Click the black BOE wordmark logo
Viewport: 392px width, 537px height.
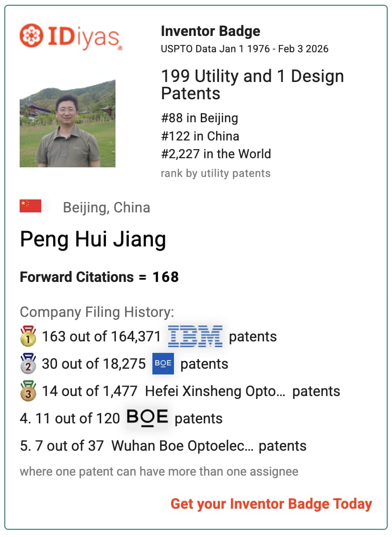tap(147, 418)
